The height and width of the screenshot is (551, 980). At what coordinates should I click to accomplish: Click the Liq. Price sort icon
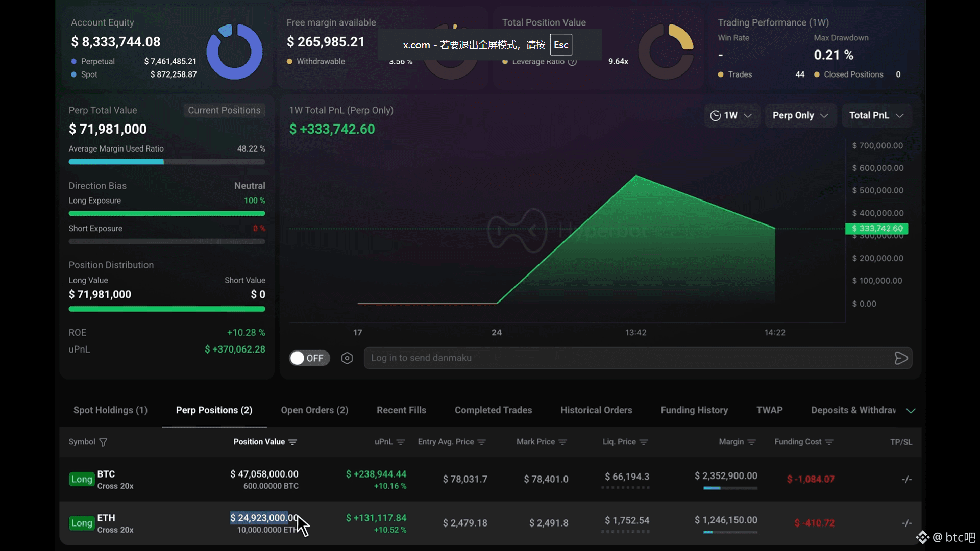tap(644, 442)
